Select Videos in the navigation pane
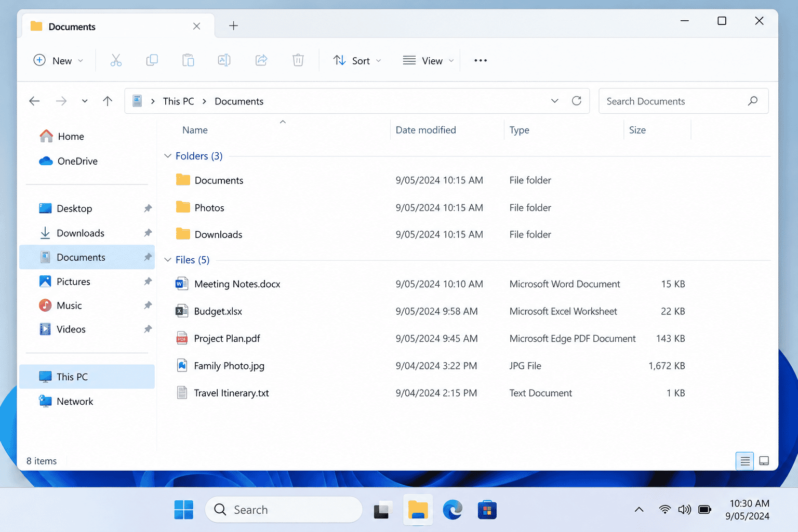 point(87,329)
